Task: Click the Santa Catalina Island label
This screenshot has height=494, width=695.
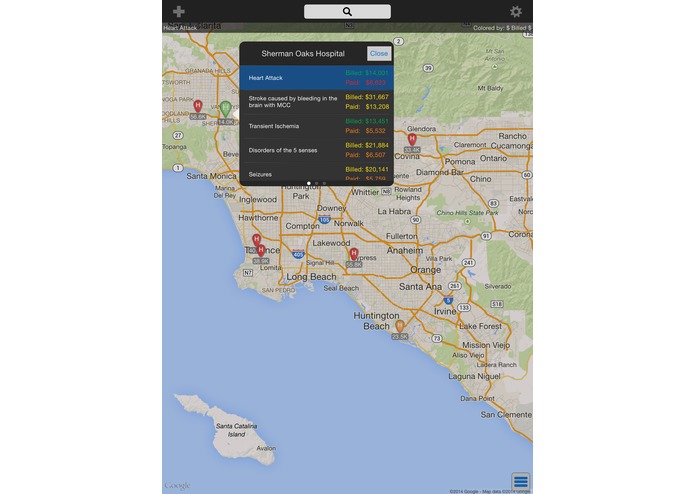Action: pyautogui.click(x=236, y=430)
